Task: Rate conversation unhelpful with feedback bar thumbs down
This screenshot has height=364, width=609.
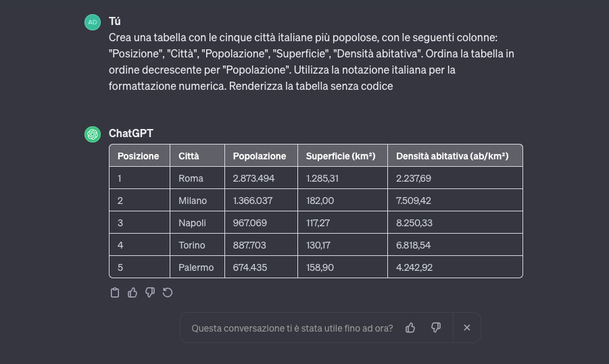Action: tap(436, 328)
